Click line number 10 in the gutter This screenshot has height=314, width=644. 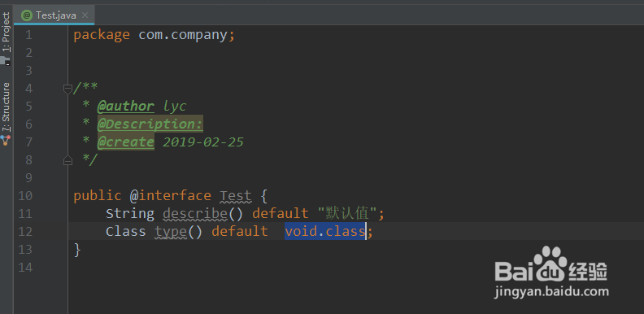(25, 195)
